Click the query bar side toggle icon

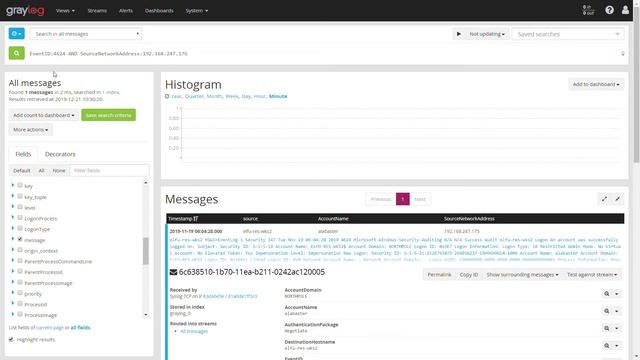[623, 53]
